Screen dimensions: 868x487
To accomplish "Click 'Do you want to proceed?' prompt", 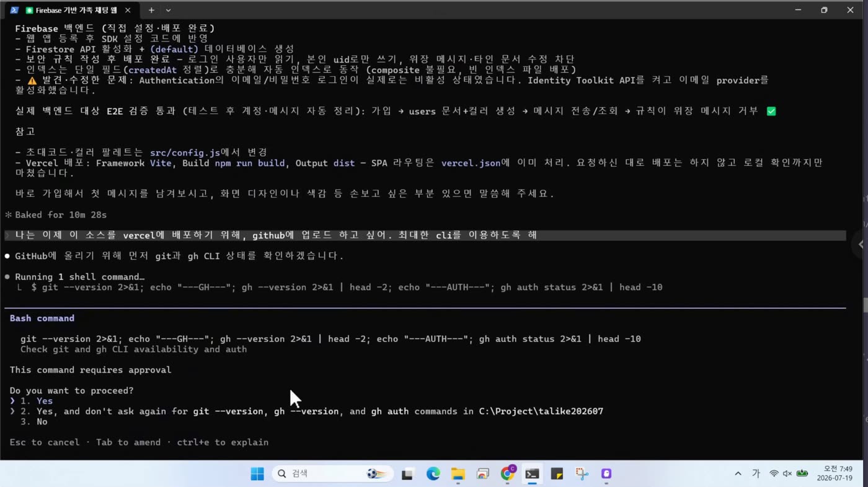I will (x=71, y=391).
